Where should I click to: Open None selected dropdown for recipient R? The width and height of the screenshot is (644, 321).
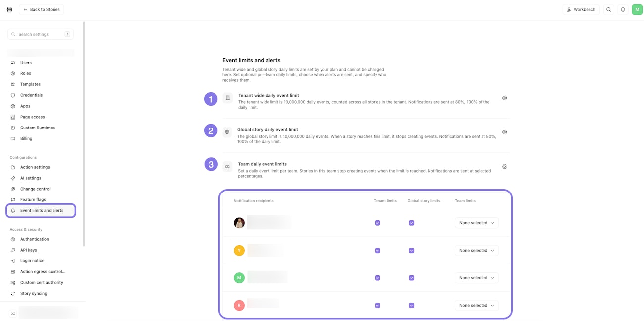pyautogui.click(x=477, y=306)
